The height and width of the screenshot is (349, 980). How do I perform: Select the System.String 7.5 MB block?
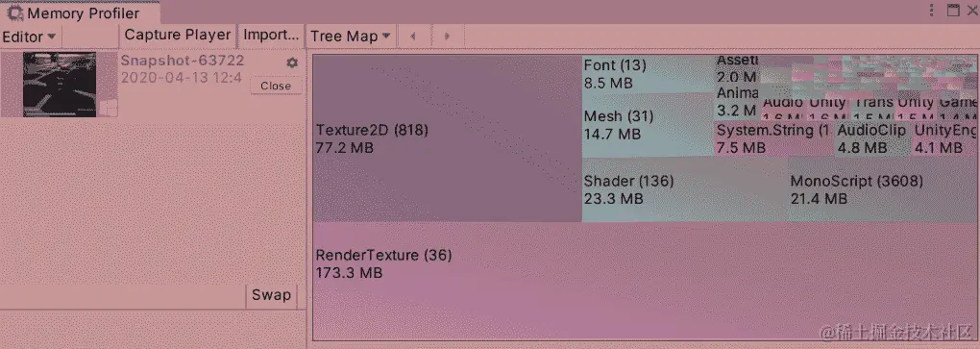pyautogui.click(x=774, y=138)
